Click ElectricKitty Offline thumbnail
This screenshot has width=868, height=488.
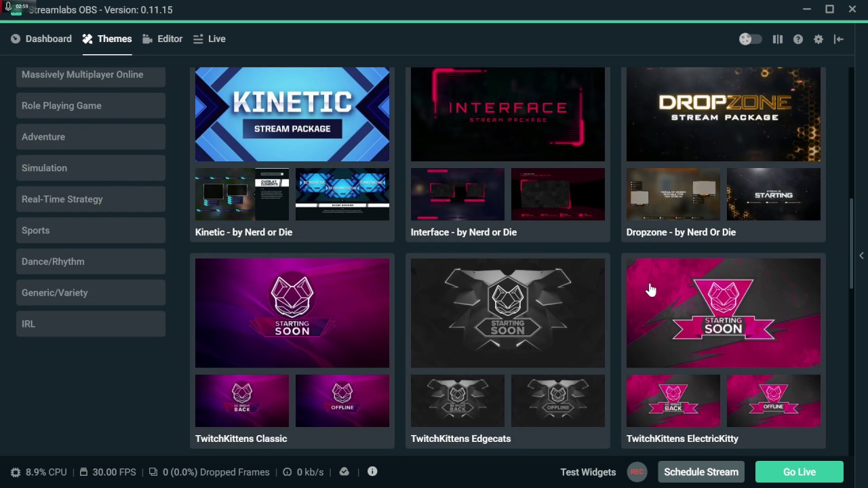point(774,401)
